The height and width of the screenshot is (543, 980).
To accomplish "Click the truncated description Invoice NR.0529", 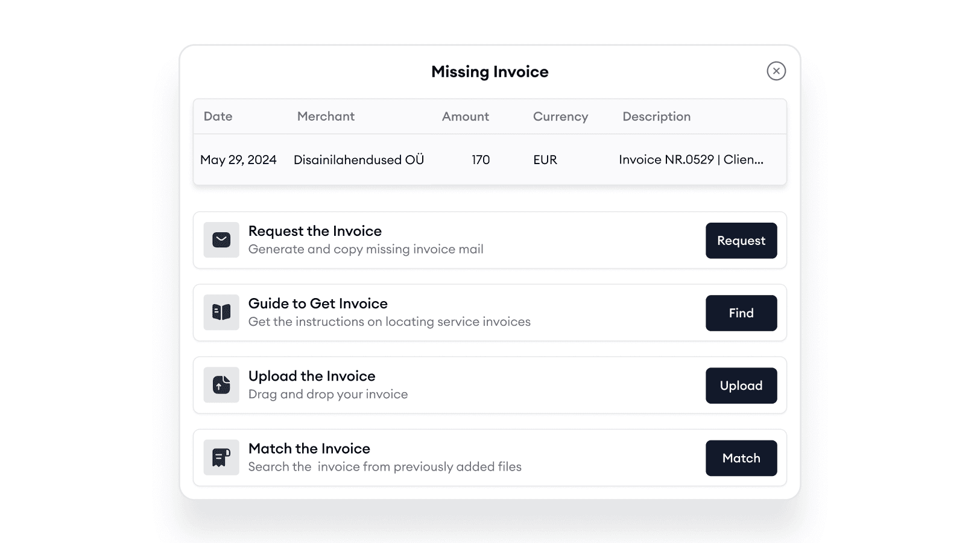I will (691, 160).
